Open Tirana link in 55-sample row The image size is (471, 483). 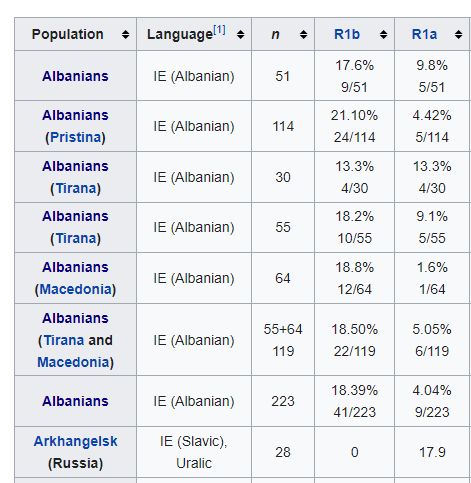[x=75, y=238]
